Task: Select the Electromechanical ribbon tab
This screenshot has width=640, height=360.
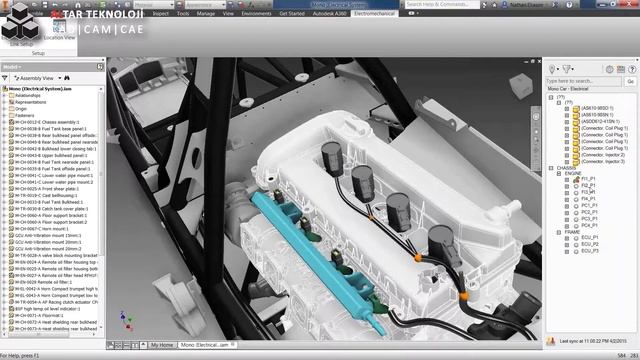Action: point(374,13)
